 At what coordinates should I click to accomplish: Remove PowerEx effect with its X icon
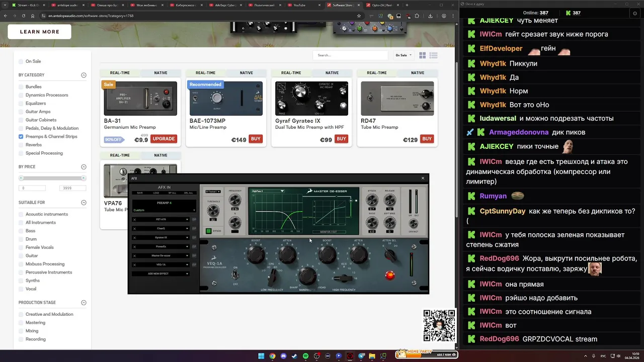click(134, 247)
